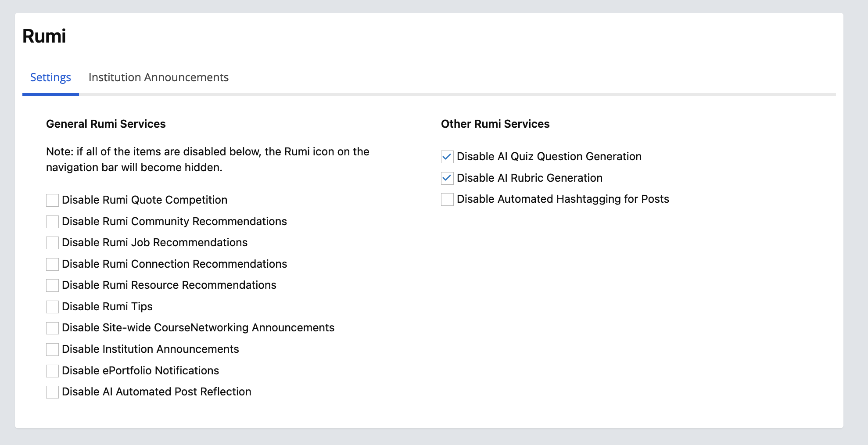This screenshot has height=445, width=868.
Task: Check Disable Rumi Job Recommendations box
Action: [53, 243]
